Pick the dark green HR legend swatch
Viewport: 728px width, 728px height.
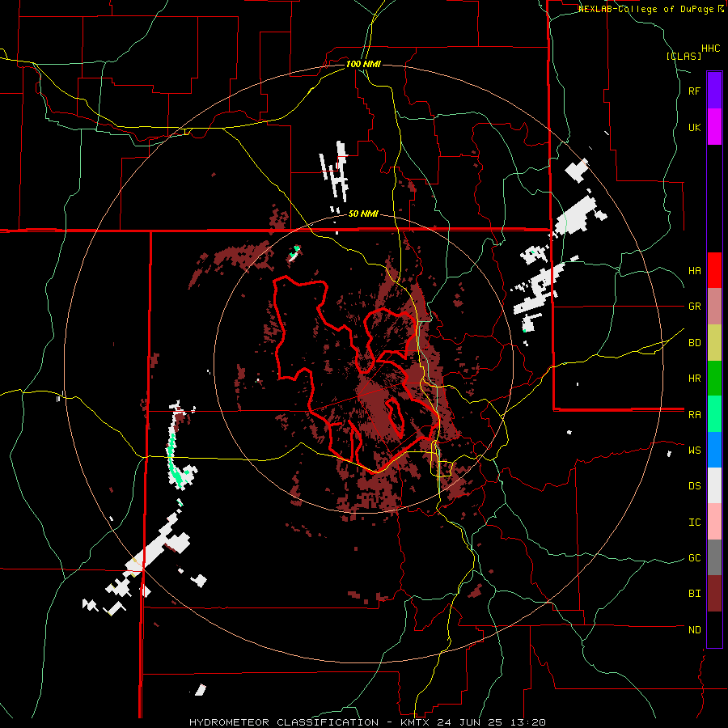pos(714,378)
